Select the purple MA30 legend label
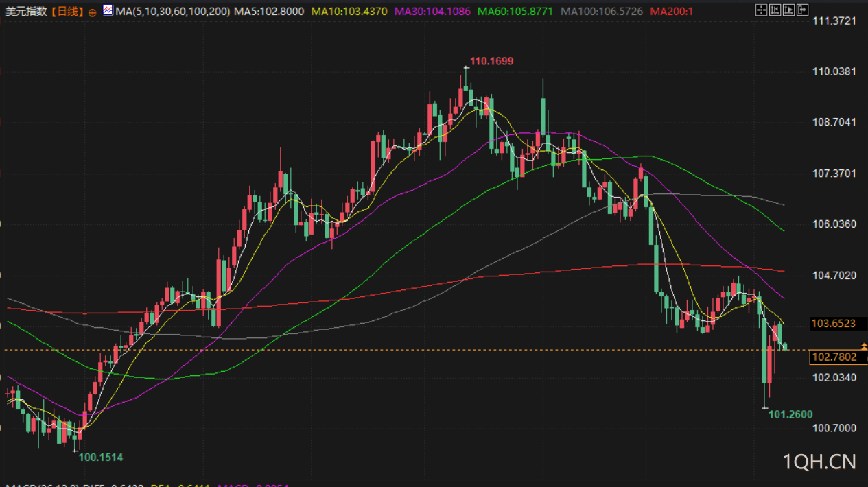Viewport: 868px width, 487px height. (x=432, y=12)
